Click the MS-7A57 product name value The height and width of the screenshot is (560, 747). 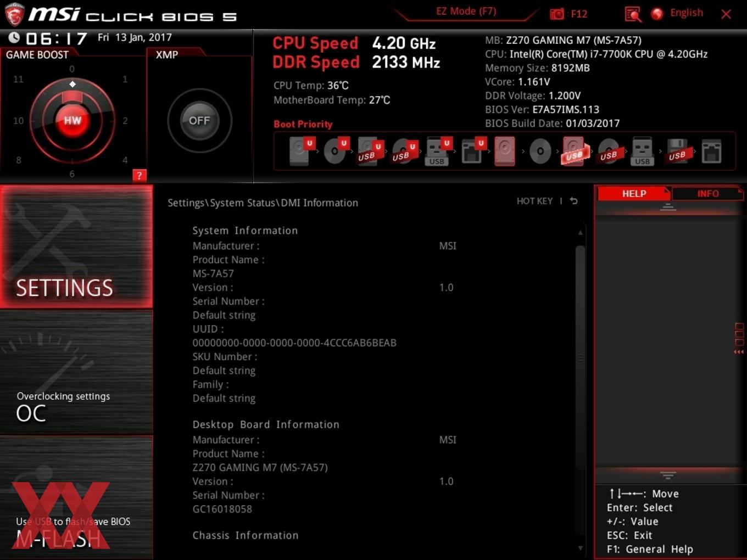point(213,273)
